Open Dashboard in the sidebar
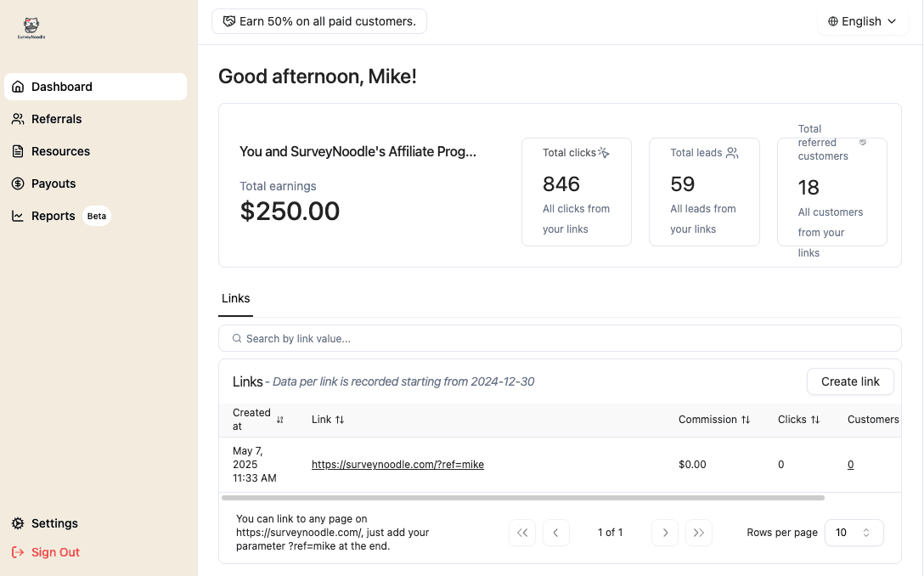The image size is (924, 576). (95, 87)
